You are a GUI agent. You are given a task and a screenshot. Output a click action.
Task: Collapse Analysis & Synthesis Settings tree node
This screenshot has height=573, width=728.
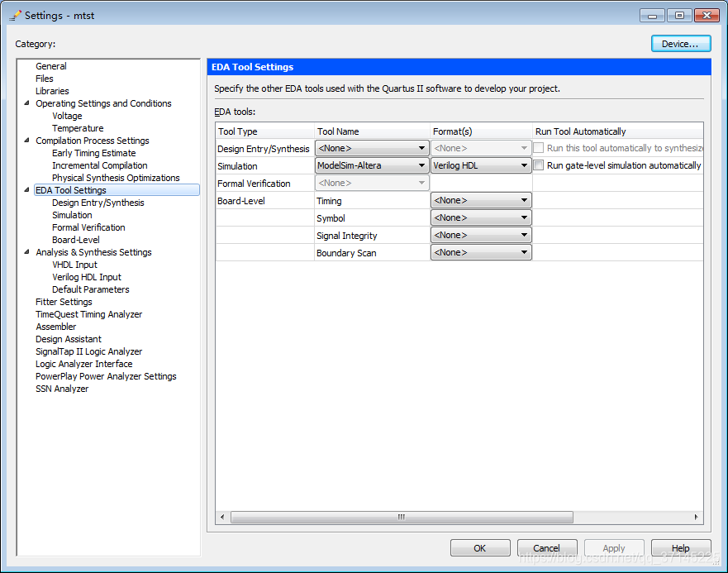(27, 252)
